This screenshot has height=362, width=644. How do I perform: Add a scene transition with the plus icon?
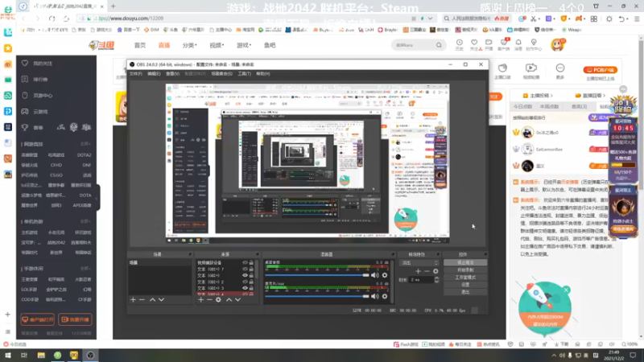[x=418, y=271]
